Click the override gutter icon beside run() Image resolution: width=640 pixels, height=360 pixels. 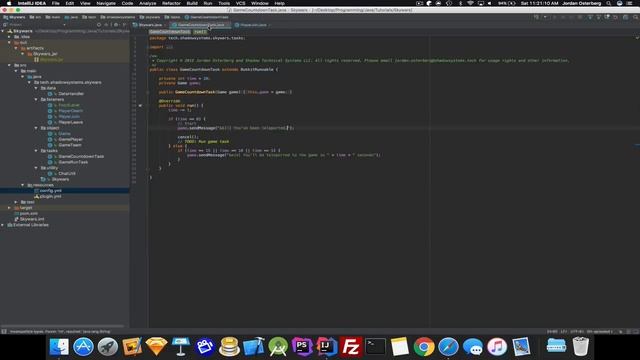coord(140,106)
